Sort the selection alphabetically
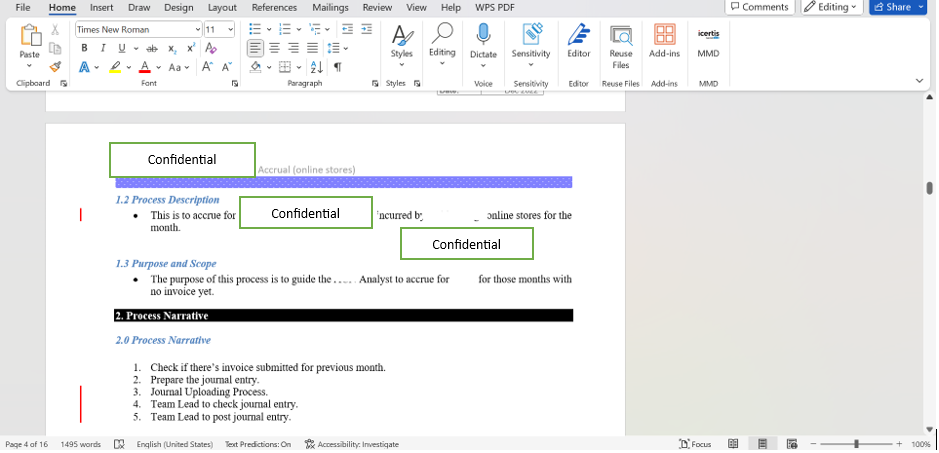 316,67
